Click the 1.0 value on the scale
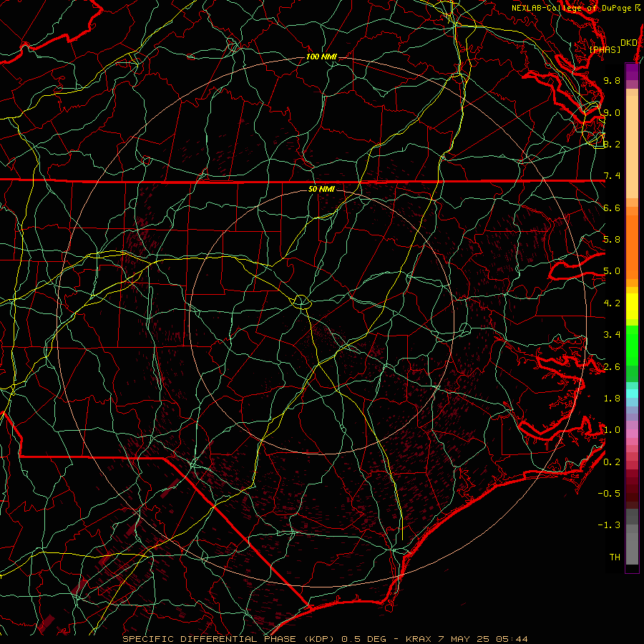The width and height of the screenshot is (644, 644). click(x=612, y=430)
